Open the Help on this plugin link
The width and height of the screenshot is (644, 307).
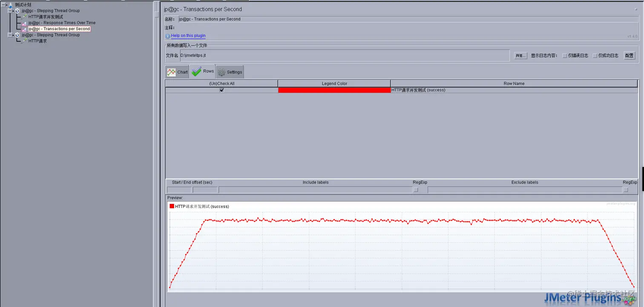click(188, 36)
